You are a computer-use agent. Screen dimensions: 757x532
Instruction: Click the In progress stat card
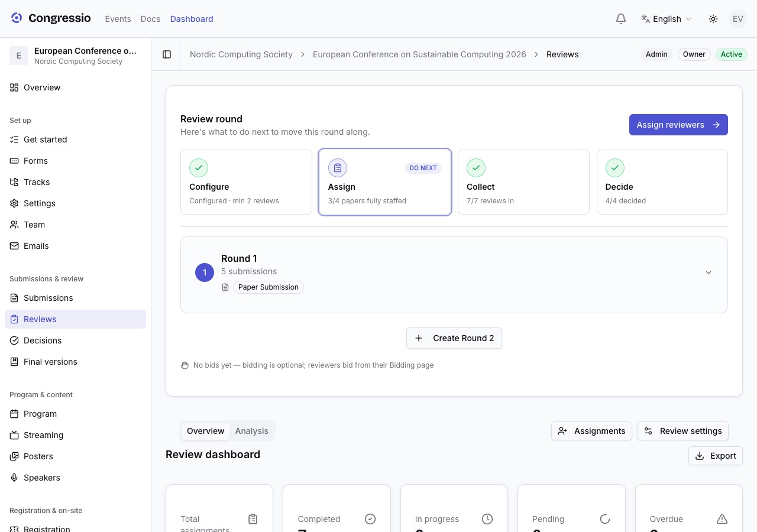[454, 508]
